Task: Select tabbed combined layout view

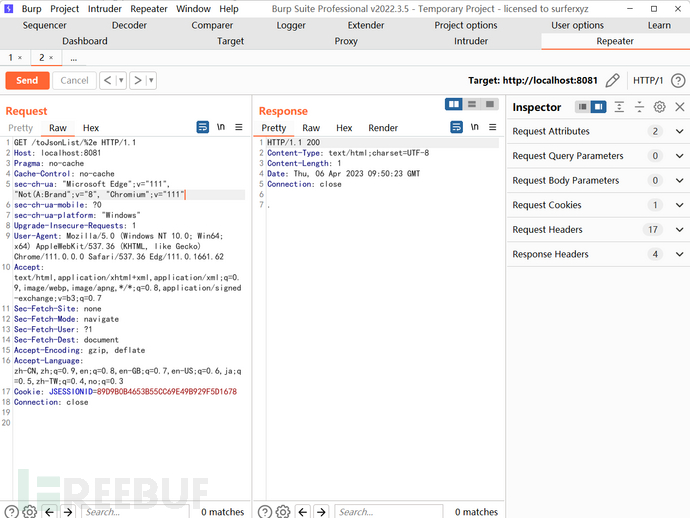Action: point(490,104)
